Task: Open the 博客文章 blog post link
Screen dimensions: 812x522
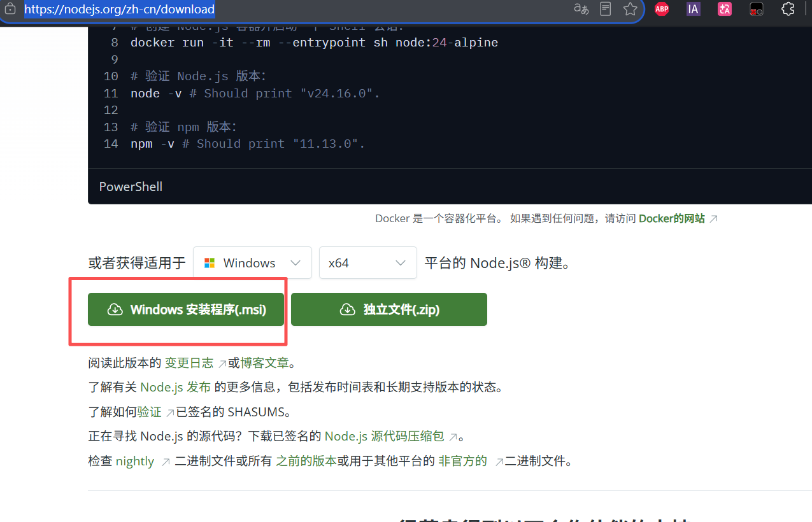Action: (x=264, y=363)
